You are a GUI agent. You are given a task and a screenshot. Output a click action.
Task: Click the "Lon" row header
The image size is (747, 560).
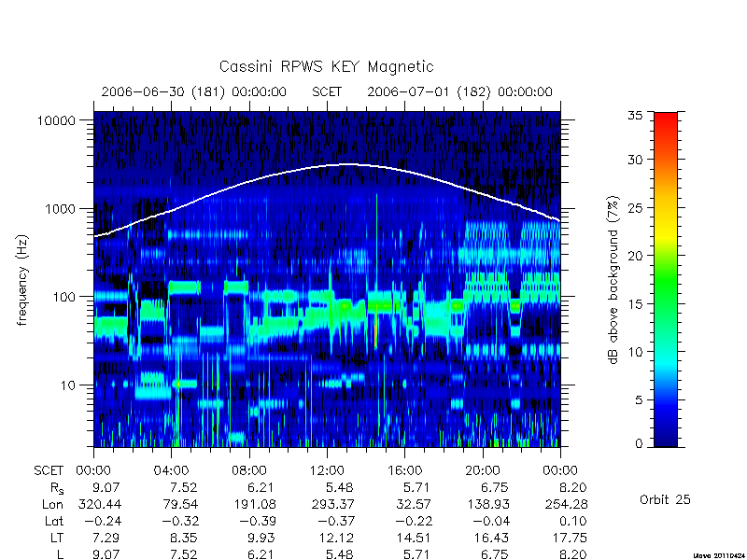coord(52,504)
